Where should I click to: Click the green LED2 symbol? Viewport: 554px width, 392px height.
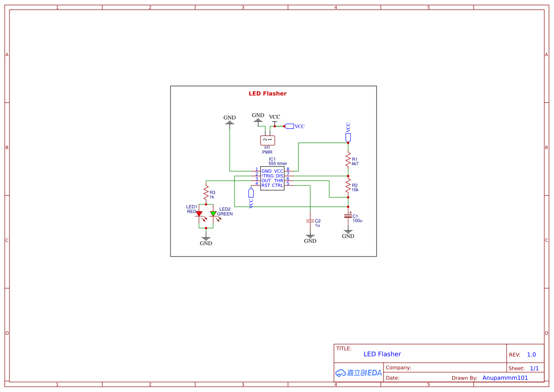pyautogui.click(x=214, y=214)
